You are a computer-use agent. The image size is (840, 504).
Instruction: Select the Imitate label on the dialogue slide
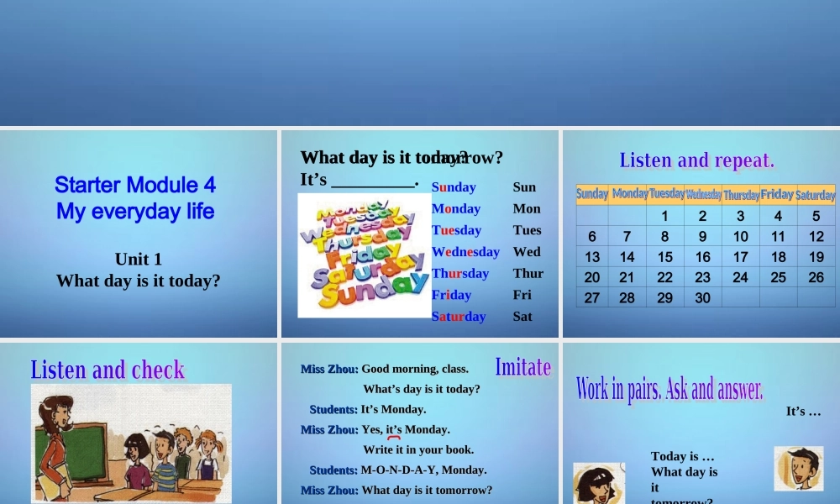click(x=523, y=367)
